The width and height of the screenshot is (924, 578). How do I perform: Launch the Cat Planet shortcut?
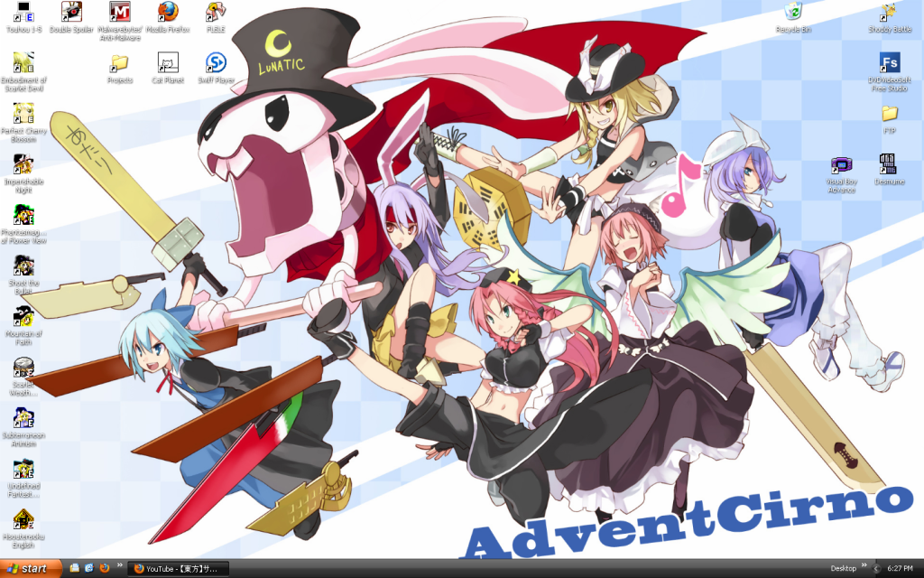point(168,68)
